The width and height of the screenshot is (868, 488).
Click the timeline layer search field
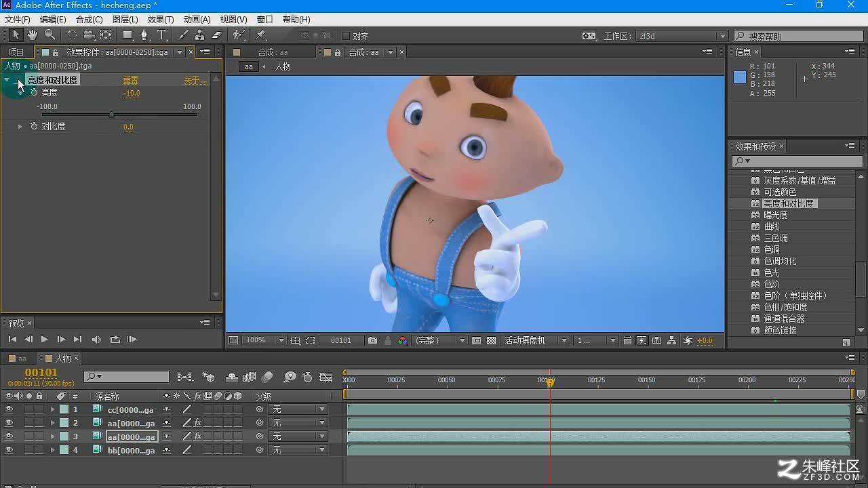(127, 377)
